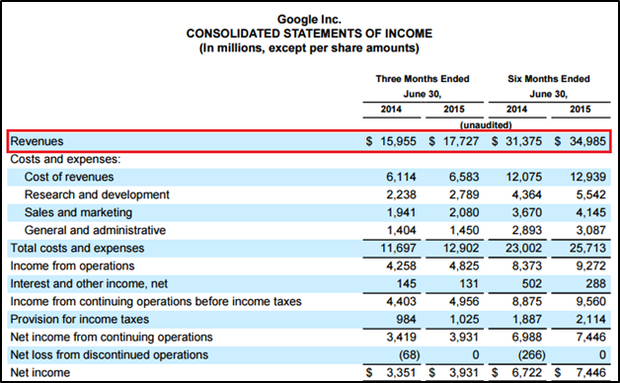
Task: Click the pre-tax income value 9,560
Action: click(591, 301)
